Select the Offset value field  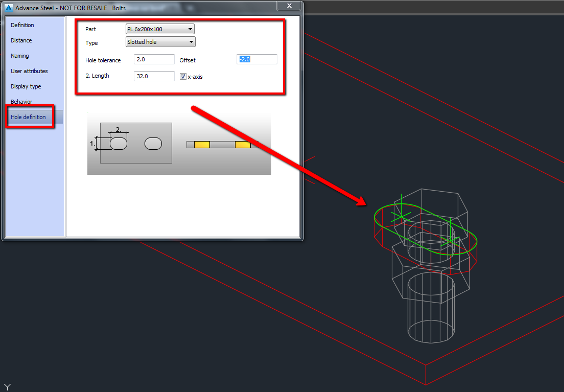[x=256, y=59]
